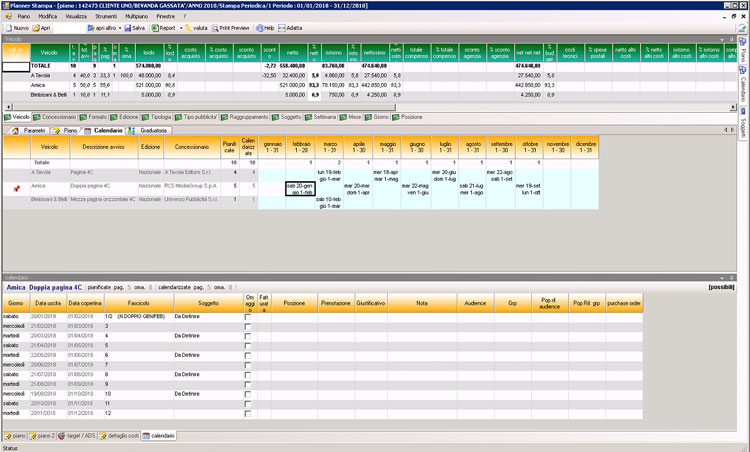Select the dettaglio costi bottom tab
The width and height of the screenshot is (750, 452).
click(120, 436)
